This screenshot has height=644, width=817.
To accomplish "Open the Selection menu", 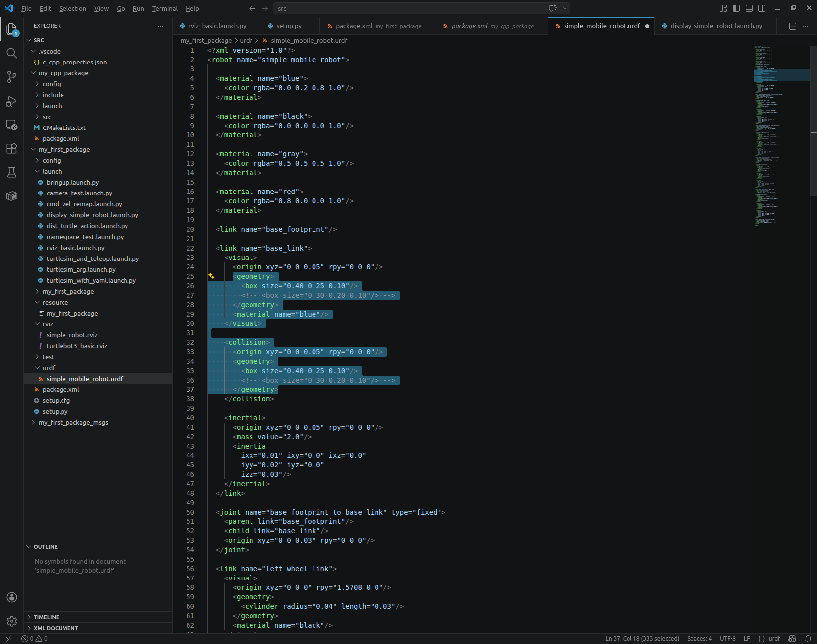I will pos(72,8).
